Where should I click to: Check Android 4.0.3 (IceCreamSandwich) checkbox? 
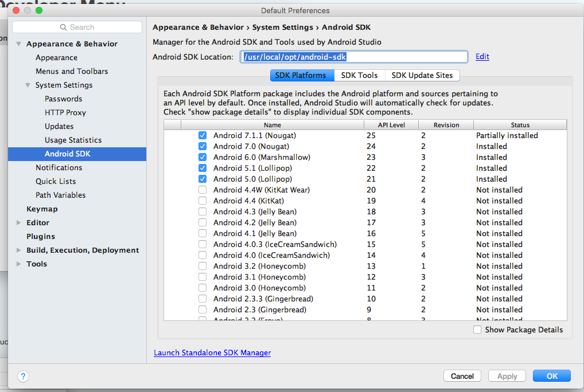203,244
